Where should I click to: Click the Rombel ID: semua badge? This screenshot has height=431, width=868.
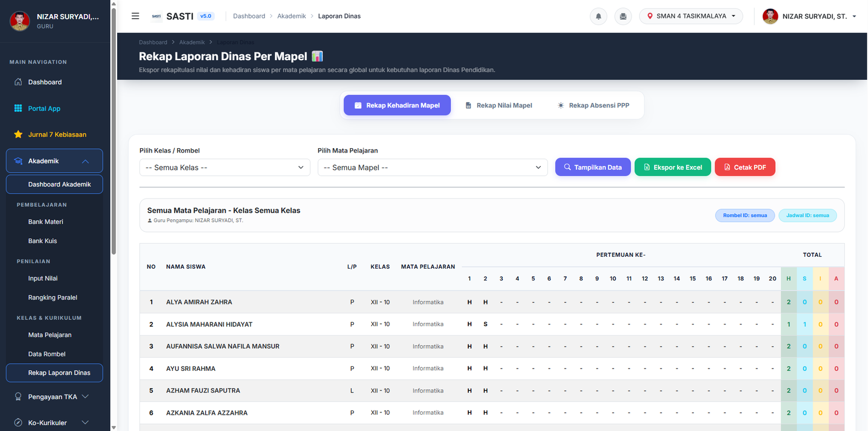[745, 215]
